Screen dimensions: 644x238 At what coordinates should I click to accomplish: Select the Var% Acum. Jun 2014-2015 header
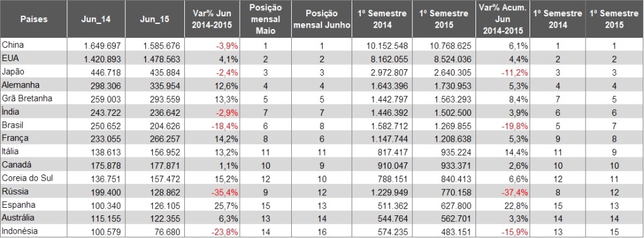[x=502, y=20]
